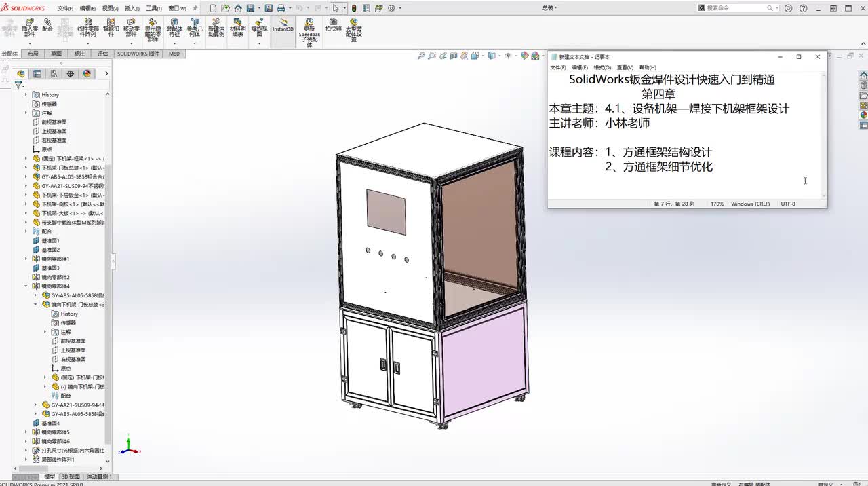Collapse the 镜向零部件4 tree node
Image resolution: width=868 pixels, height=486 pixels.
(x=26, y=286)
